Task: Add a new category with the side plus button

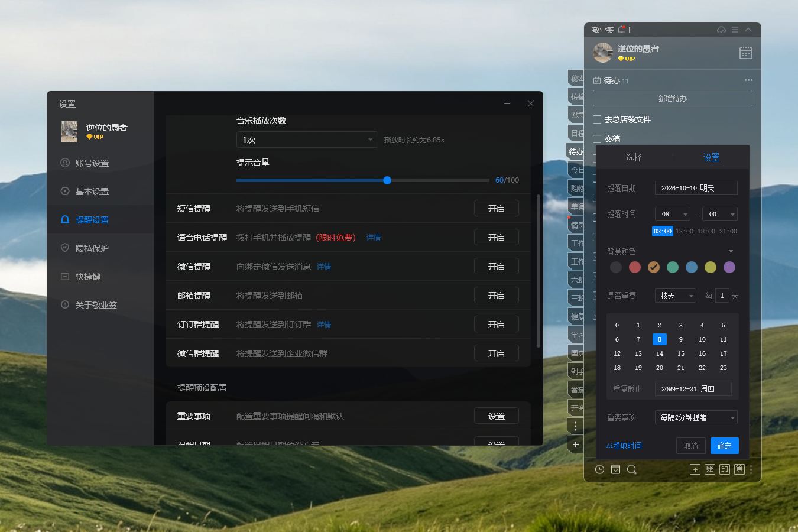Action: click(x=576, y=445)
